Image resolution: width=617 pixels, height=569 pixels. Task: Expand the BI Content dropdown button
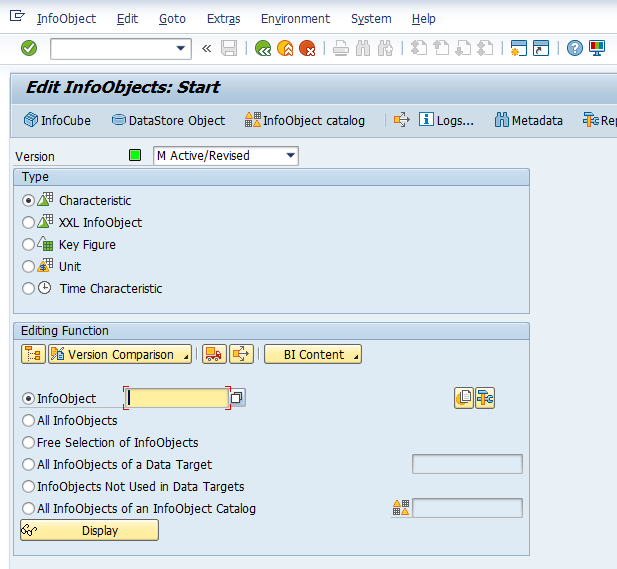(312, 354)
